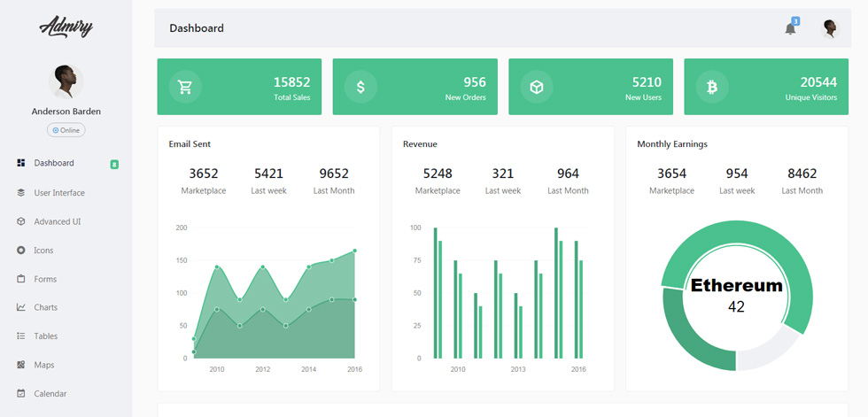Click the Dashboard grid icon in sidebar
The width and height of the screenshot is (868, 417).
pyautogui.click(x=21, y=163)
